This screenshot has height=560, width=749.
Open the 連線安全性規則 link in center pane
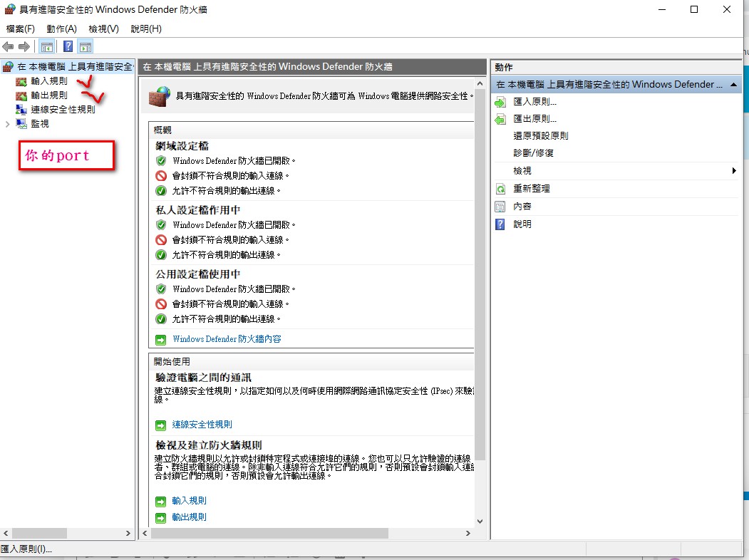click(x=202, y=425)
